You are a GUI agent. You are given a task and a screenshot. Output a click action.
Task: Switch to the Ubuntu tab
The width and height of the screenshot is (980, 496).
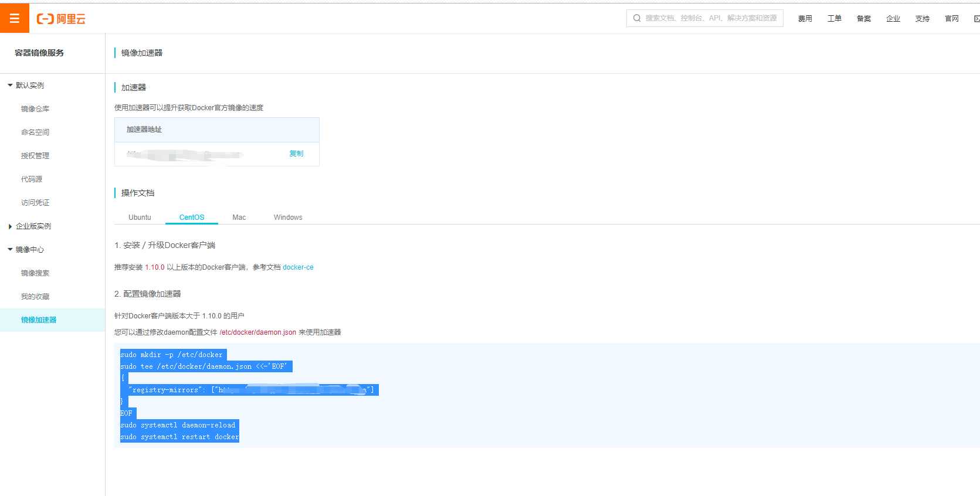click(x=140, y=218)
